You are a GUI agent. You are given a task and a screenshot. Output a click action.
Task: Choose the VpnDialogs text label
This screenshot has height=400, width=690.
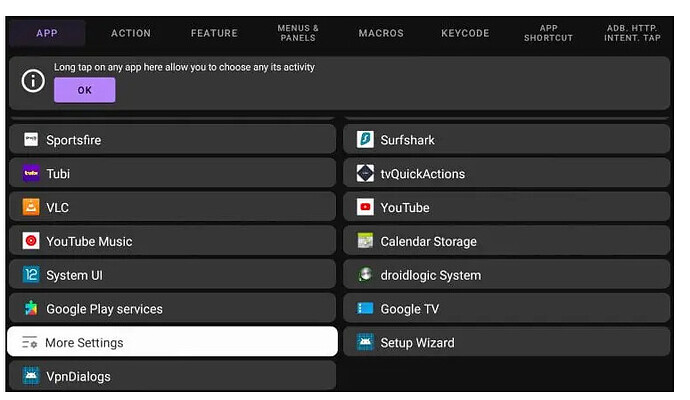tap(78, 377)
